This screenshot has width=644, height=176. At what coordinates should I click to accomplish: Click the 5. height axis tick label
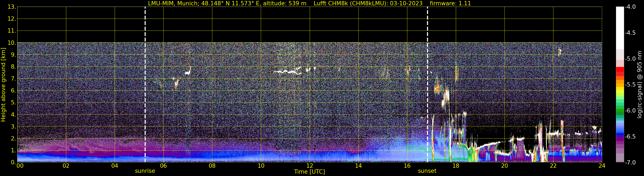click(x=13, y=103)
